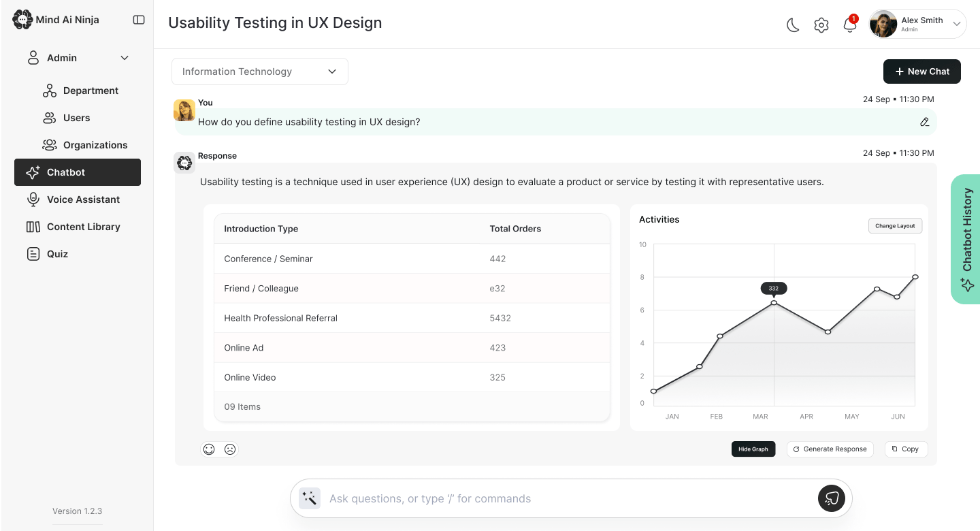The image size is (980, 531).
Task: Click the Version 1.2.3 label
Action: click(x=78, y=511)
